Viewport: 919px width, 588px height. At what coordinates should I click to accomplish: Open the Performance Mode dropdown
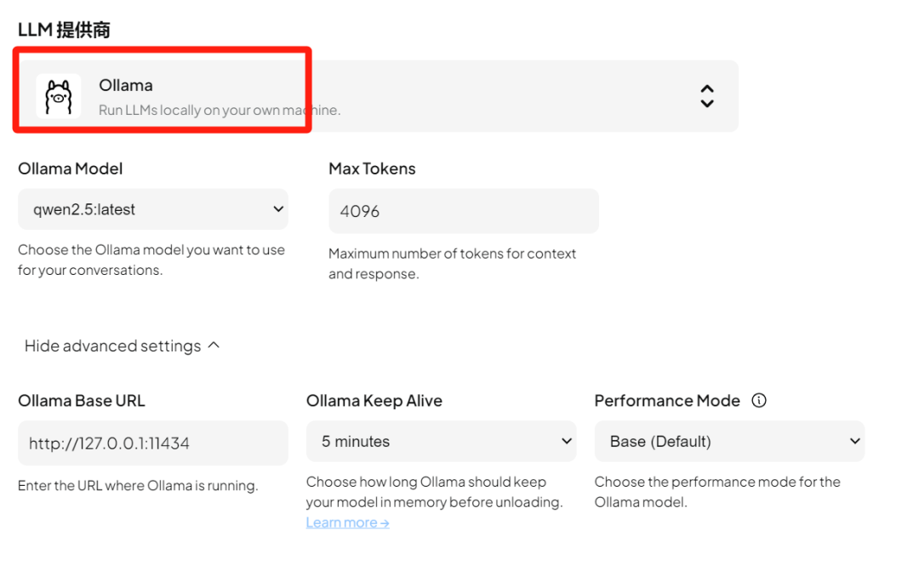pyautogui.click(x=730, y=442)
